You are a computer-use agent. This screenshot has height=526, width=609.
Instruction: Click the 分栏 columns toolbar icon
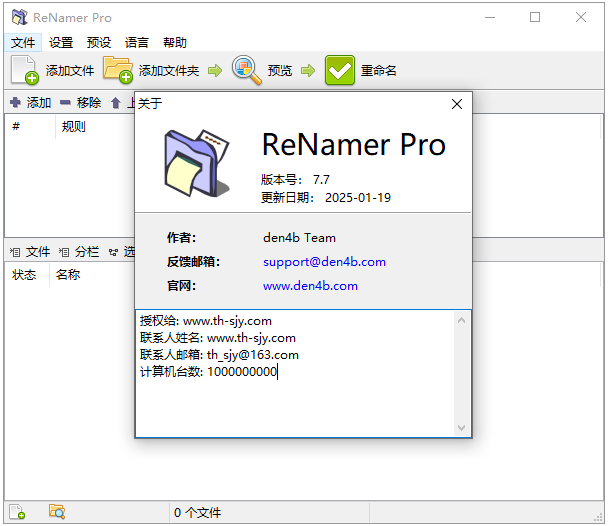click(x=64, y=253)
